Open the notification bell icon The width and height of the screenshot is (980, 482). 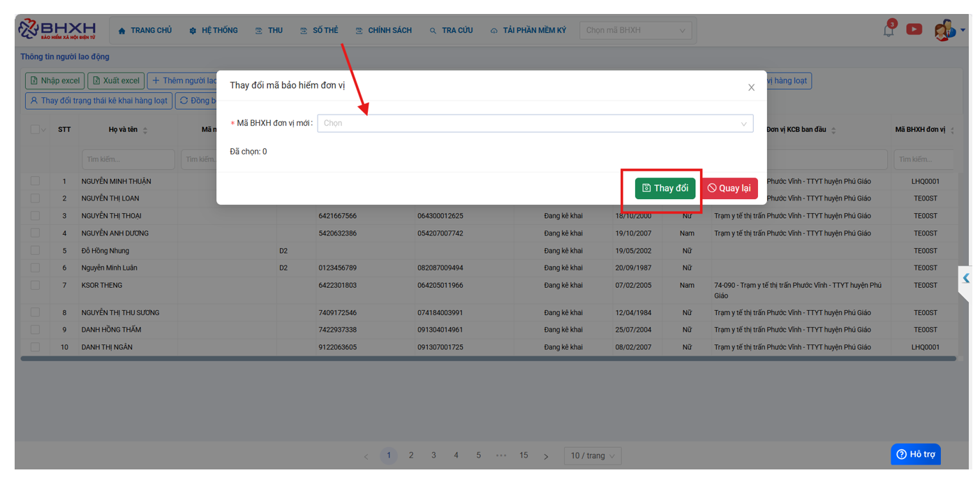(x=889, y=30)
